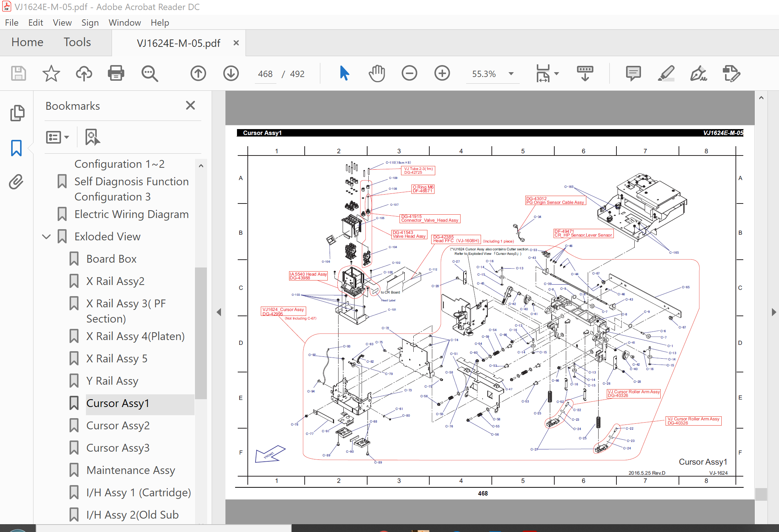Open the Cursor Assy3 bookmark
This screenshot has height=532, width=779.
[118, 448]
